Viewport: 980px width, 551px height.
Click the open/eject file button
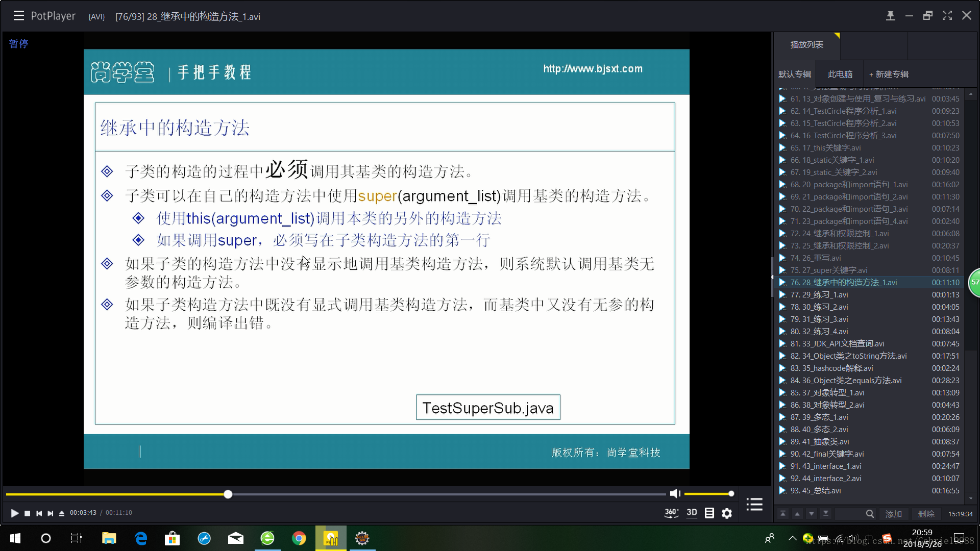pos(61,513)
